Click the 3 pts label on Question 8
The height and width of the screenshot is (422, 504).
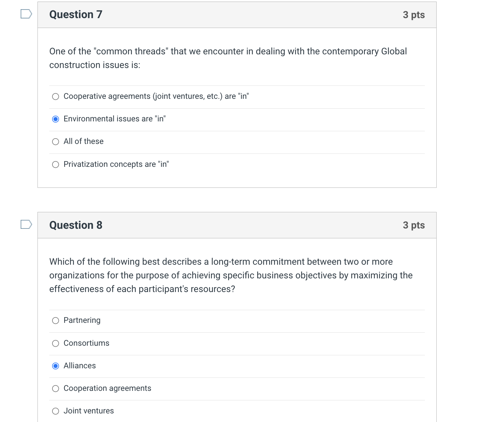pyautogui.click(x=413, y=225)
